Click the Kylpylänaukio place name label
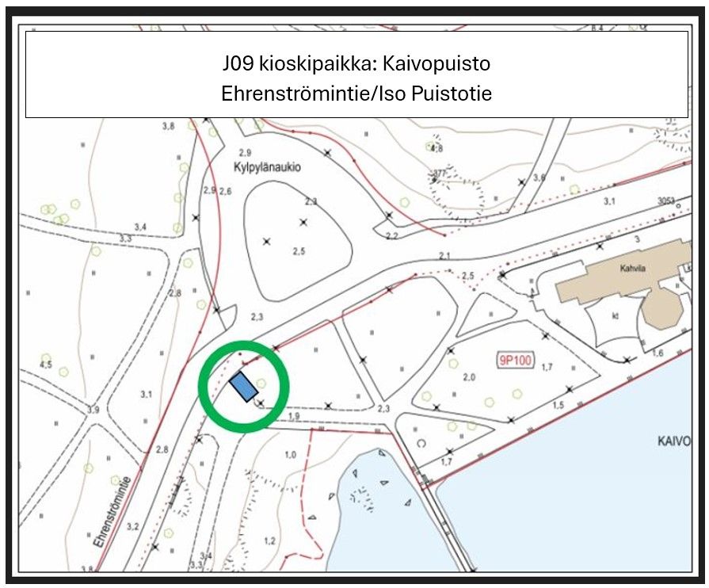709x588 pixels. (269, 168)
